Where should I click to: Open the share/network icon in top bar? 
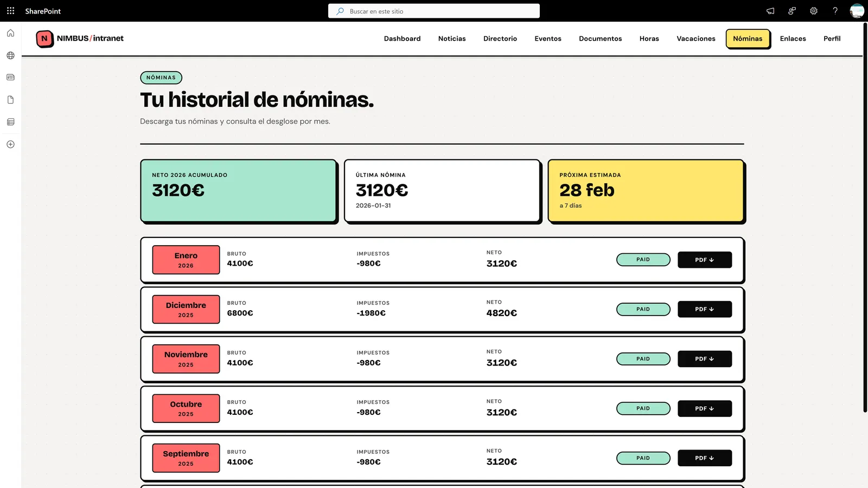pyautogui.click(x=792, y=11)
